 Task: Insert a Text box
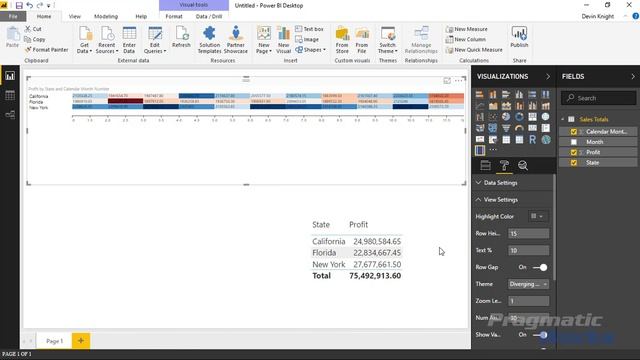(x=309, y=29)
